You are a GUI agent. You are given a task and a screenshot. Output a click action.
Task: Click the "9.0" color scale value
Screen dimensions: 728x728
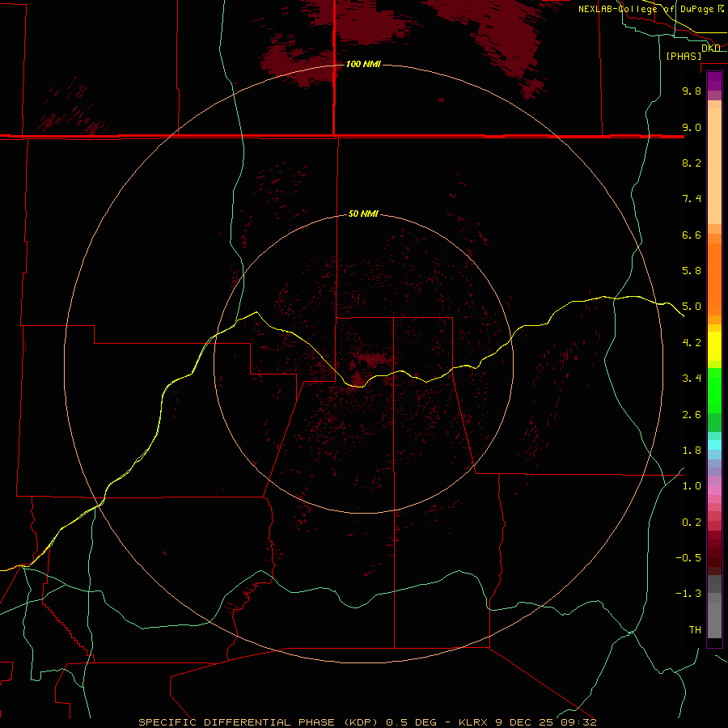[692, 127]
